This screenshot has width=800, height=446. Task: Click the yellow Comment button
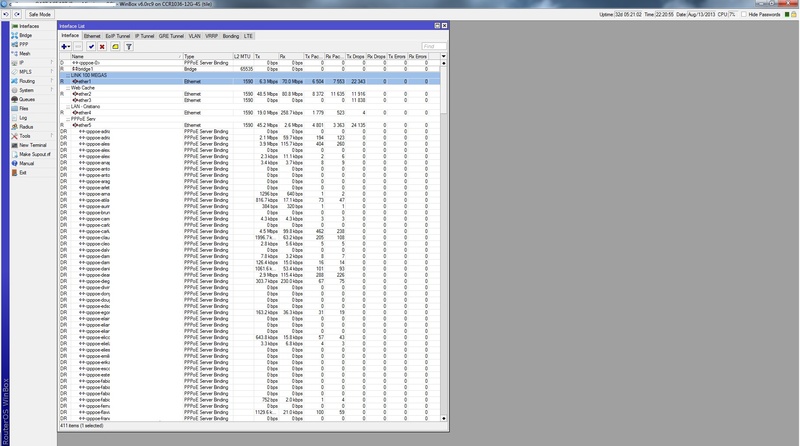[x=115, y=46]
